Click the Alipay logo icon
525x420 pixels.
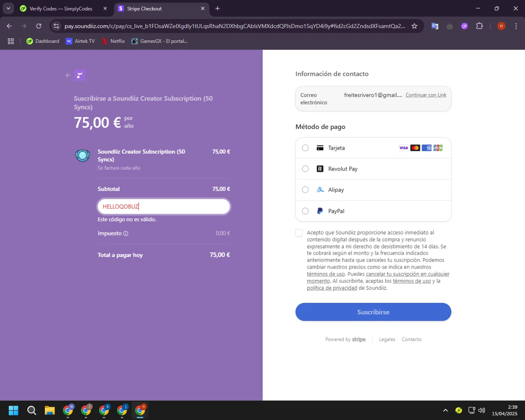(x=320, y=190)
